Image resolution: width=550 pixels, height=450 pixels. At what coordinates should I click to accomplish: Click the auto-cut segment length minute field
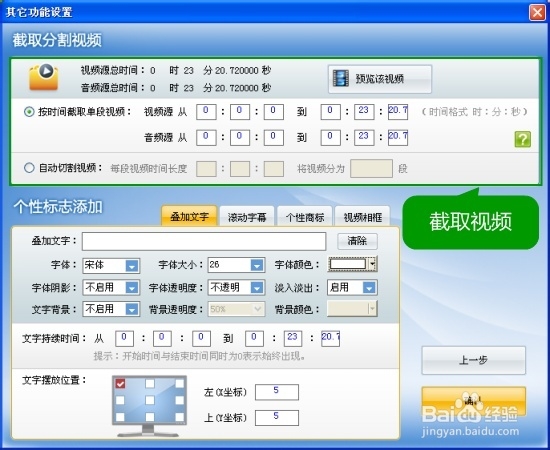pos(240,169)
